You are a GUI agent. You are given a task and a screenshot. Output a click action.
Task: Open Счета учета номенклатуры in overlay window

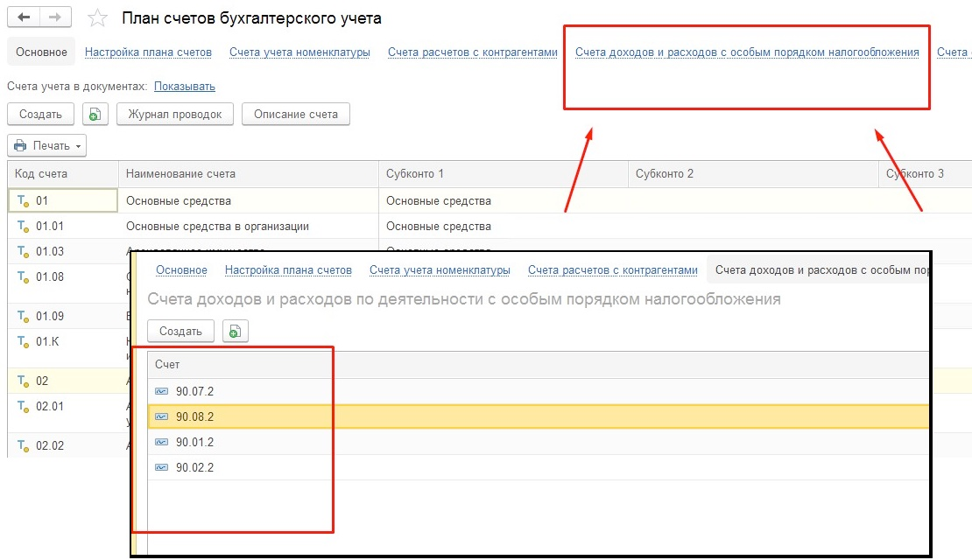coord(440,270)
